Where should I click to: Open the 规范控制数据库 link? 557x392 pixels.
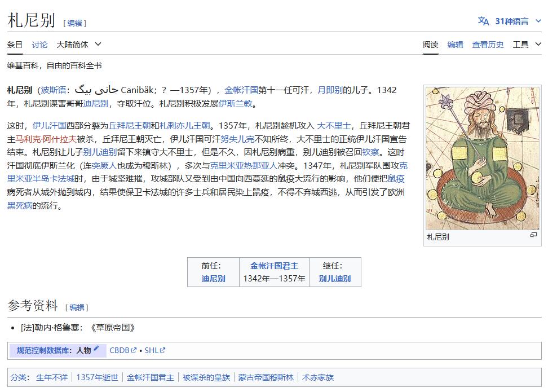pos(43,350)
